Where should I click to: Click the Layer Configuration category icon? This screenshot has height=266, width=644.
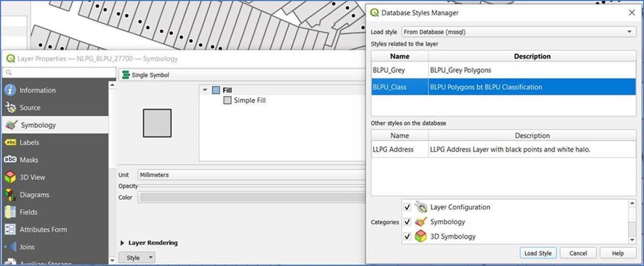tap(421, 207)
